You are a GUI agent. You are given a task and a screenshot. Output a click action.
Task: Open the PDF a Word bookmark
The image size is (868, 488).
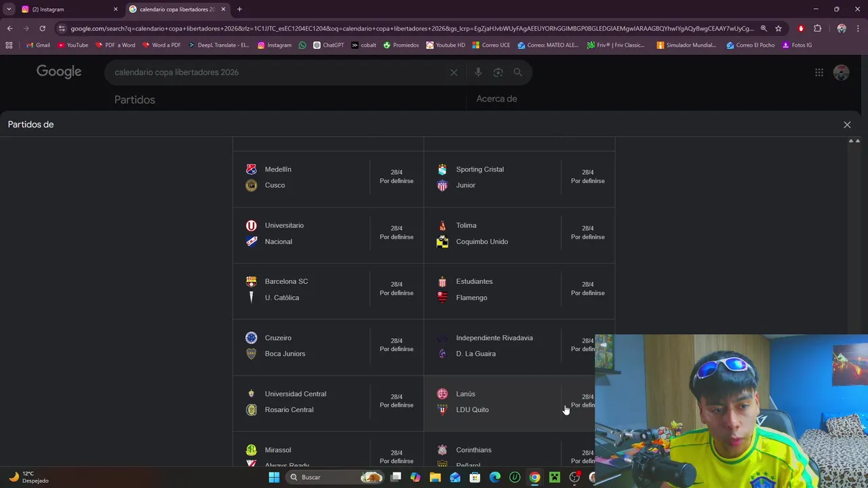pyautogui.click(x=115, y=45)
